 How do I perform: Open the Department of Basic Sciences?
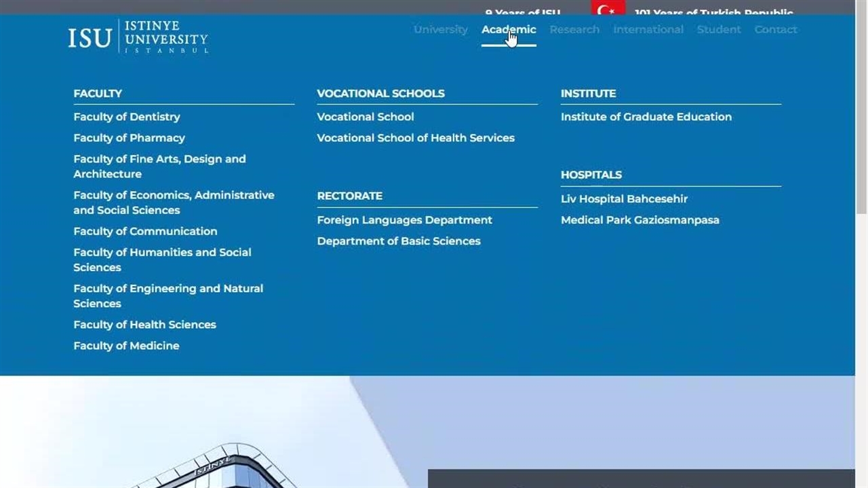click(x=398, y=241)
